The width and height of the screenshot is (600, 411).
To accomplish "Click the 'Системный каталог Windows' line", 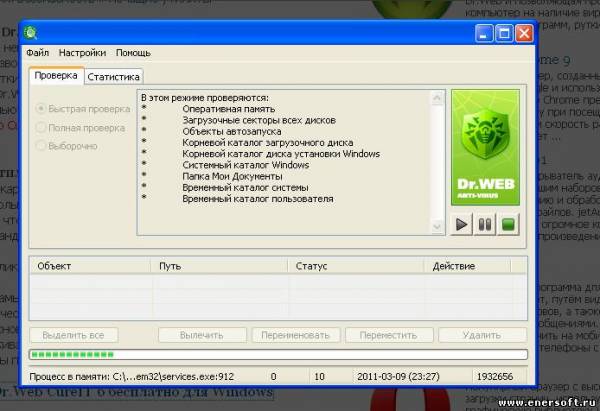I will coord(246,165).
